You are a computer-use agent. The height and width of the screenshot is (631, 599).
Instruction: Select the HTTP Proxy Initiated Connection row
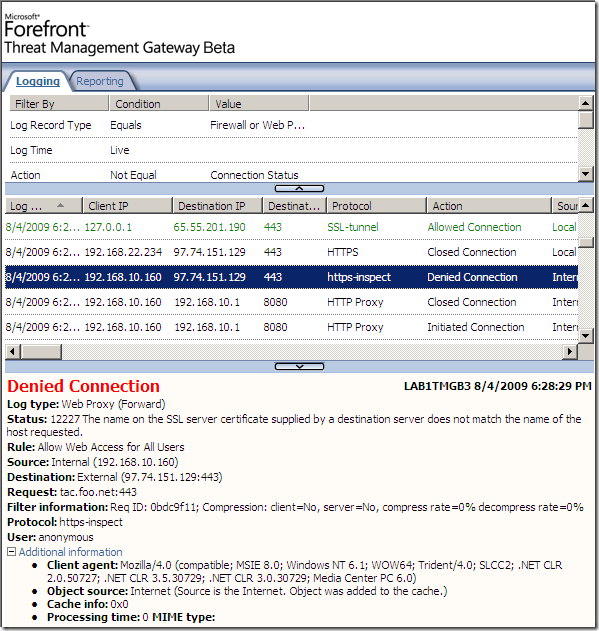click(291, 327)
